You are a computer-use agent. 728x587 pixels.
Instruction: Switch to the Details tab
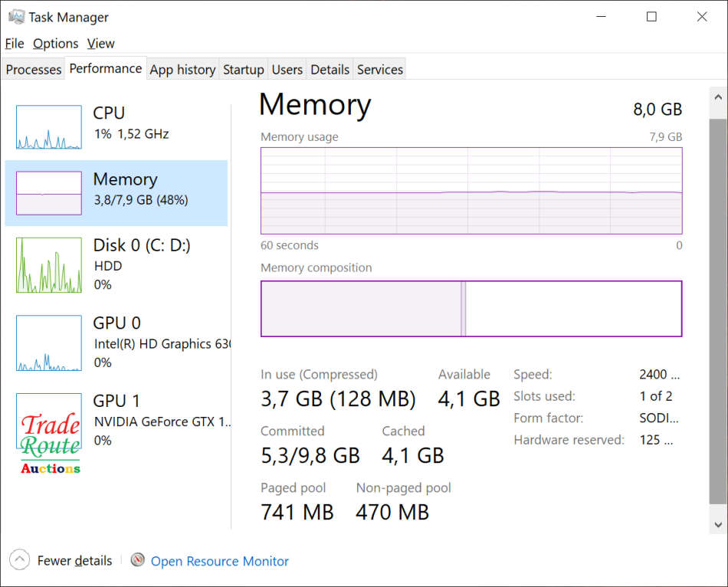click(x=330, y=70)
